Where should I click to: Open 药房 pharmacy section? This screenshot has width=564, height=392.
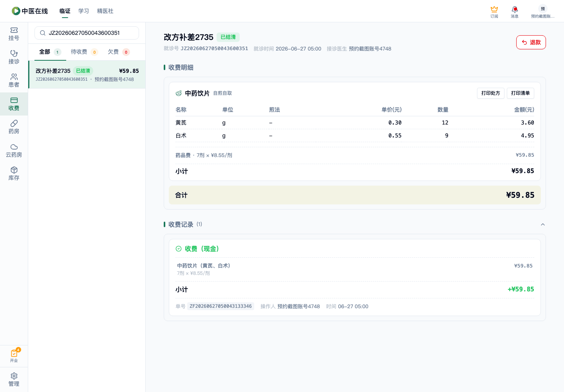14,127
